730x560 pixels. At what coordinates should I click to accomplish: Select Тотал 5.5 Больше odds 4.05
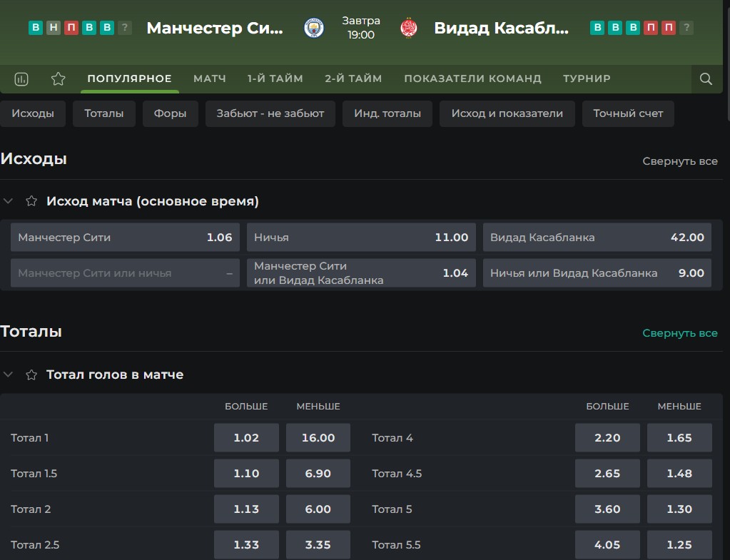click(607, 544)
